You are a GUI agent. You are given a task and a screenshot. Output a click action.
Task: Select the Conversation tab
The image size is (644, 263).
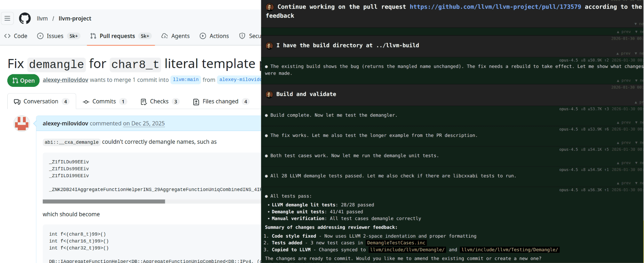click(x=41, y=101)
